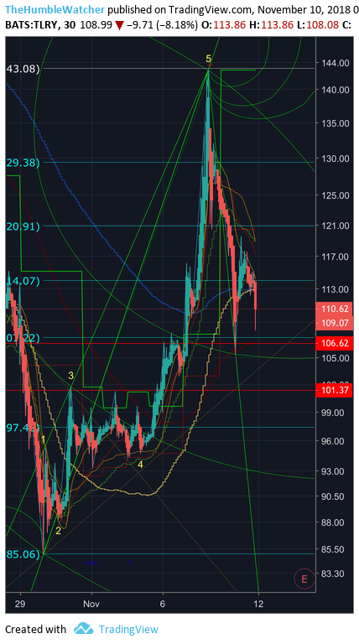The height and width of the screenshot is (644, 359).
Task: Select the red 101.37 price label
Action: (x=335, y=390)
